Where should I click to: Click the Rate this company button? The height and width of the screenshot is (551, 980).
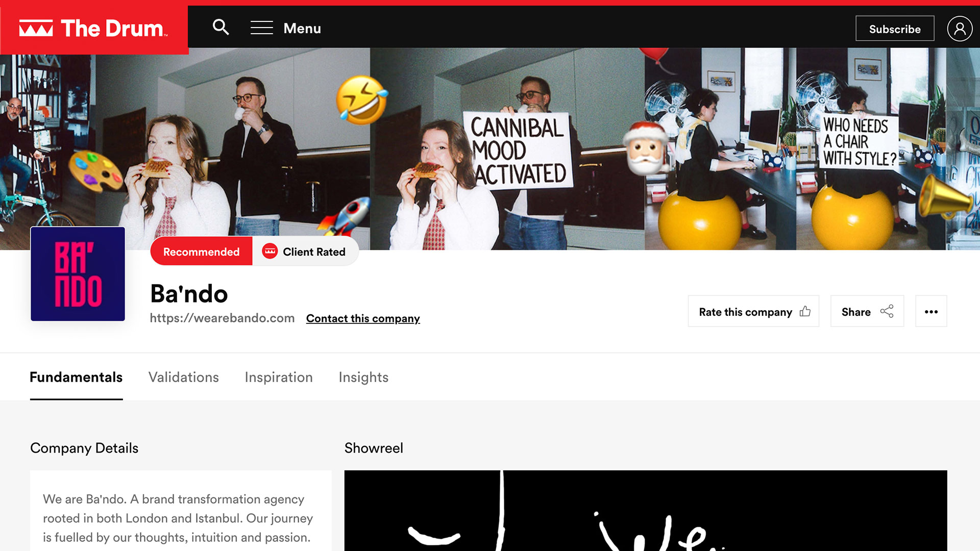click(x=745, y=311)
